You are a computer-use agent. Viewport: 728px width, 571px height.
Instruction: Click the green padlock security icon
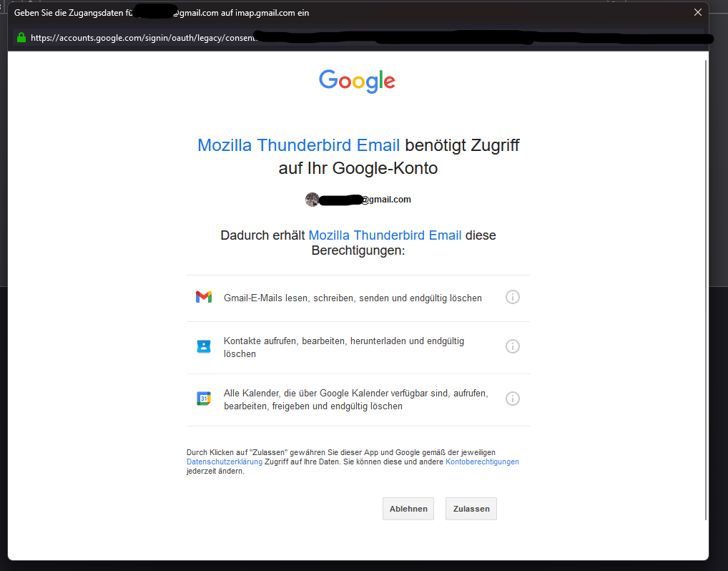point(21,38)
